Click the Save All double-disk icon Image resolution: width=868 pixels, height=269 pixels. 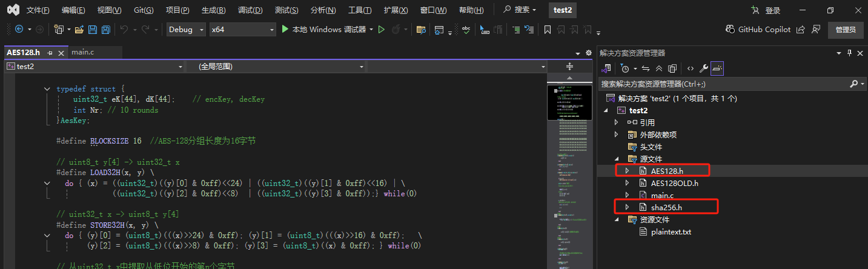click(105, 29)
